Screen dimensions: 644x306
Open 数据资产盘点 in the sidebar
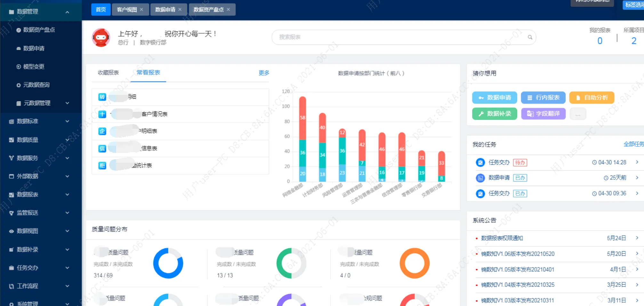(39, 30)
